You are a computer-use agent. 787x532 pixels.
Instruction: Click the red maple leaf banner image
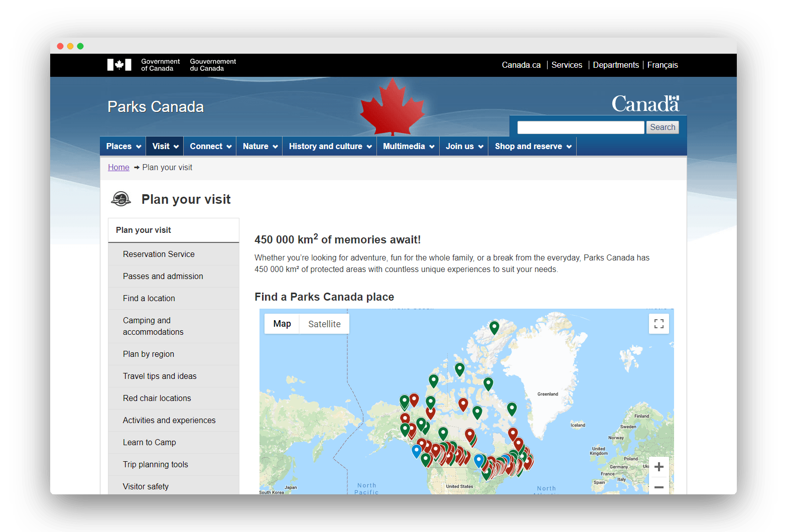click(x=392, y=107)
